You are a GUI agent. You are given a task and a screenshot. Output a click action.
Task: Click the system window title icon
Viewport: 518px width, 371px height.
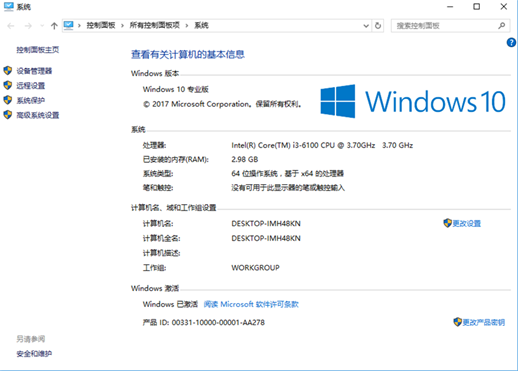point(8,7)
